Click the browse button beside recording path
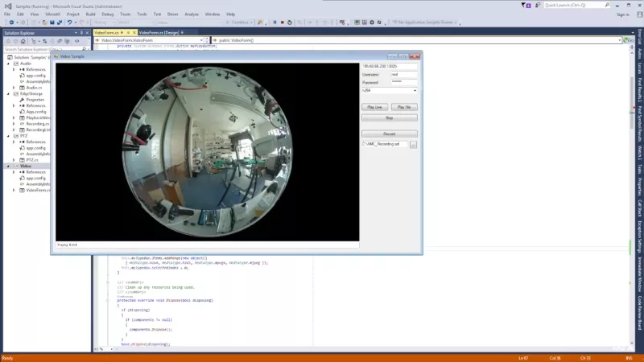This screenshot has height=362, width=644. click(414, 145)
